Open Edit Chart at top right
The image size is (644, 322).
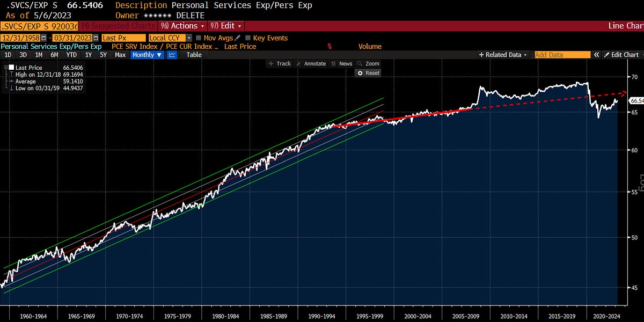621,54
